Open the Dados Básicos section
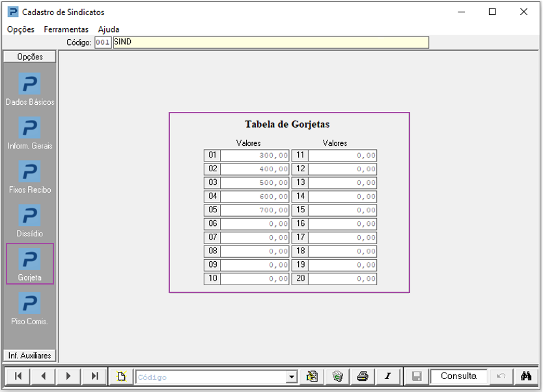 (30, 89)
